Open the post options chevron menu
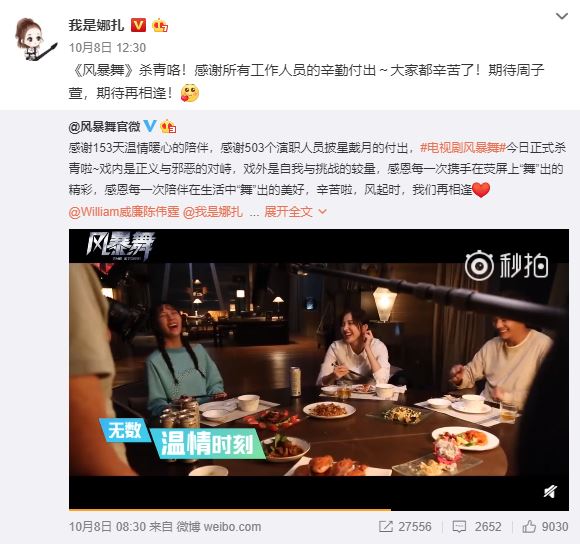The height and width of the screenshot is (552, 580). click(x=562, y=16)
